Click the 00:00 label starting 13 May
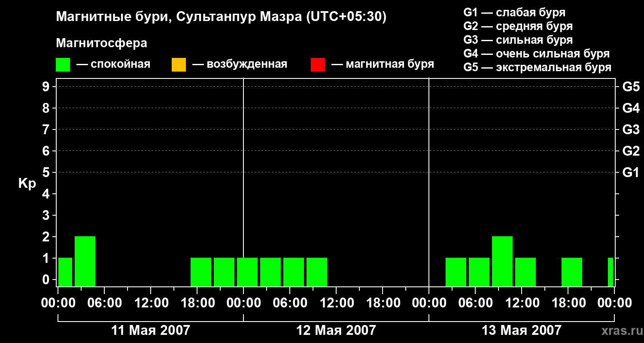Screen dimensions: 644x343 coord(429,303)
